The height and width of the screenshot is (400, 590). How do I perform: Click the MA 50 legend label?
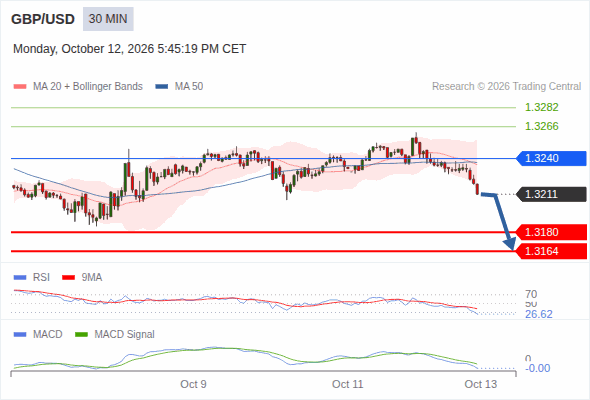pyautogui.click(x=189, y=87)
